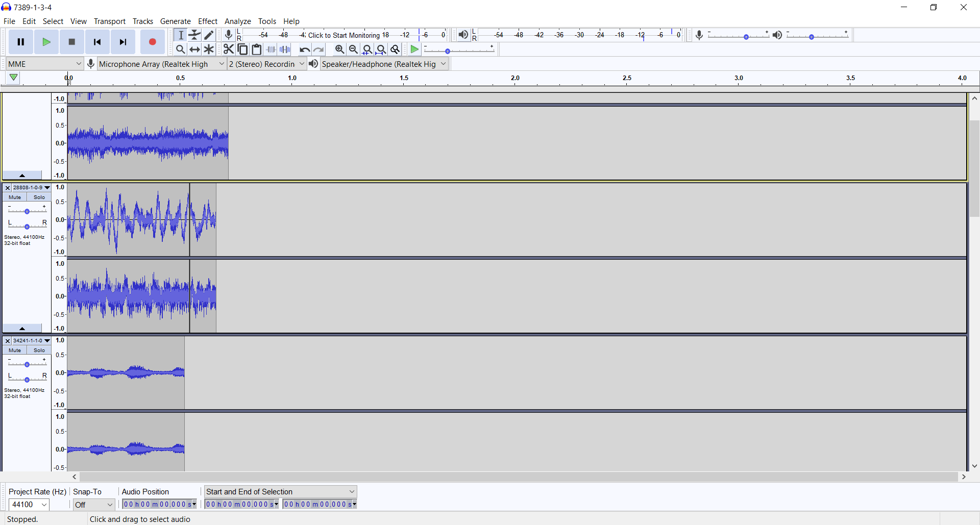This screenshot has width=980, height=525.
Task: Mute track 34241-1-1-0
Action: (15, 351)
